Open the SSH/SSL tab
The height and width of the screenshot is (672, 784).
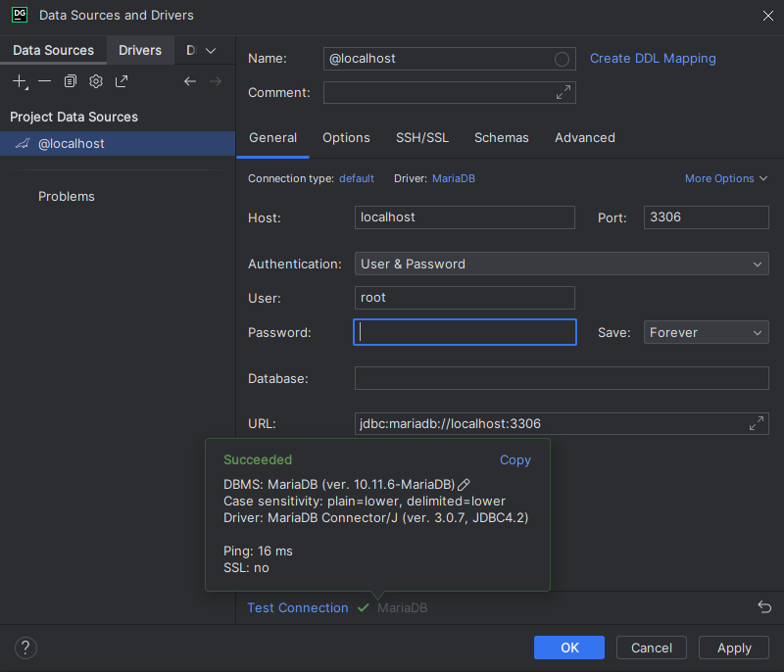point(422,138)
